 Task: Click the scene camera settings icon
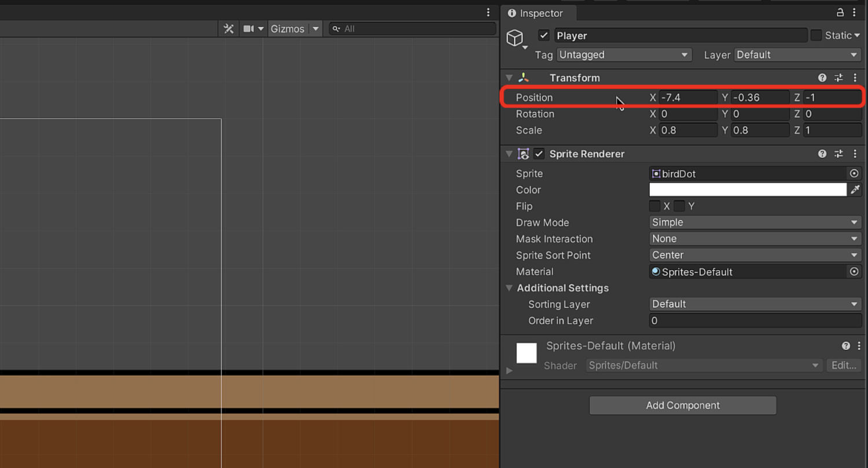tap(249, 29)
